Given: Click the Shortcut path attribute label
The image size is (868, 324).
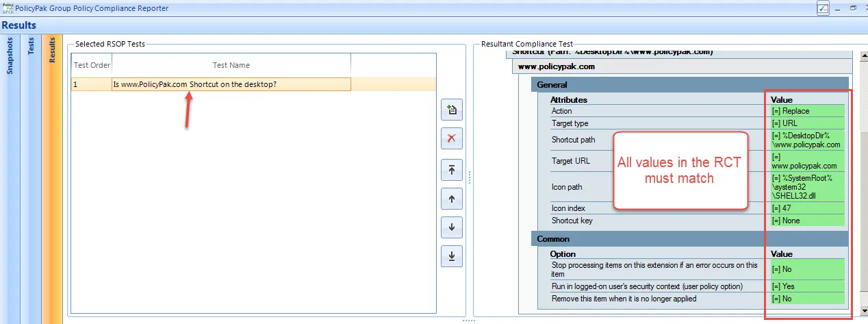Looking at the screenshot, I should [573, 140].
